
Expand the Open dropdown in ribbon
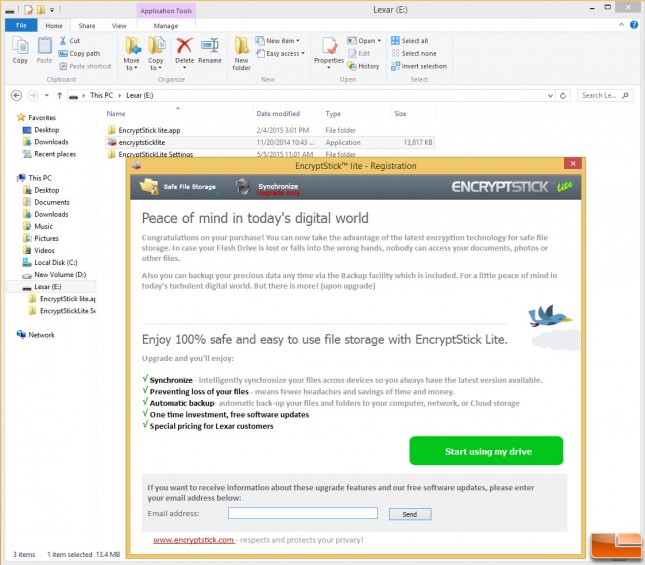pos(379,41)
